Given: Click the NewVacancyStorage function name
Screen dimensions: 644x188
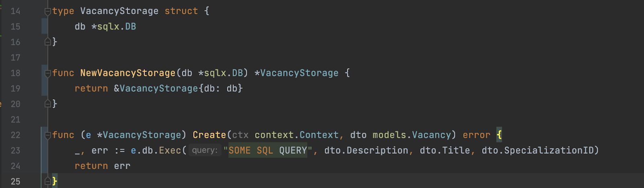Looking at the screenshot, I should point(128,73).
